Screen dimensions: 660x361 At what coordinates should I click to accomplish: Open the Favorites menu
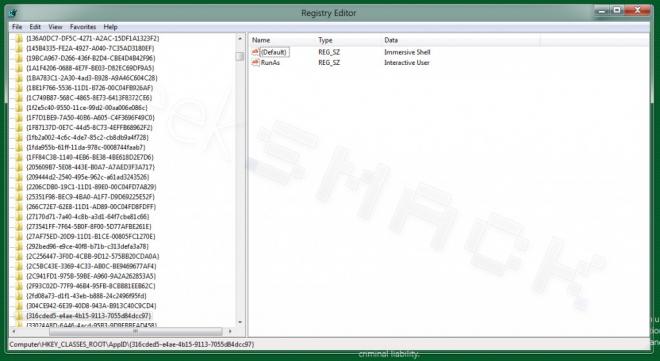(x=83, y=27)
